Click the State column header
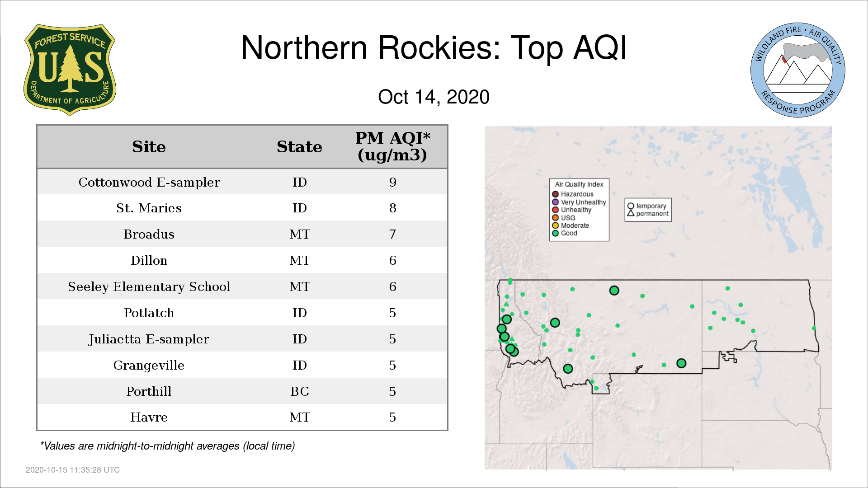Viewport: 868px width, 488px height. point(299,147)
